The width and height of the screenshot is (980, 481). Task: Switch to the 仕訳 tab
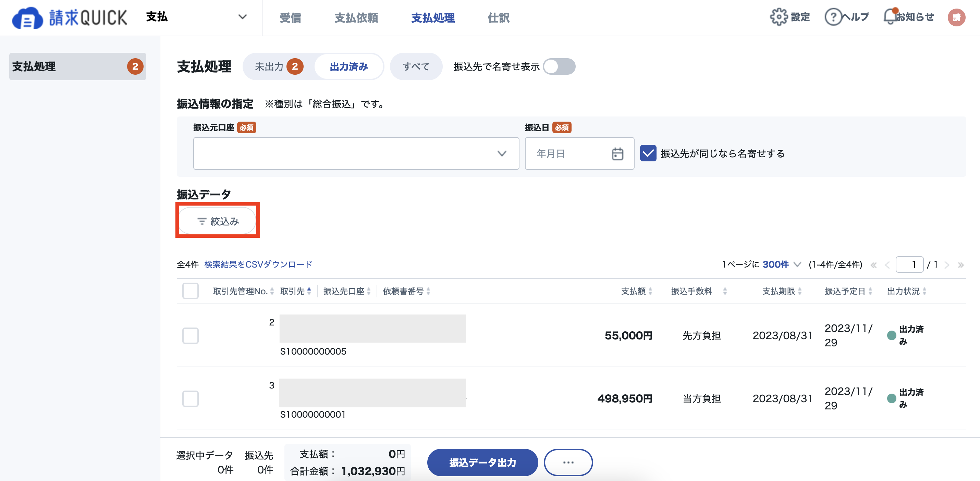[498, 18]
